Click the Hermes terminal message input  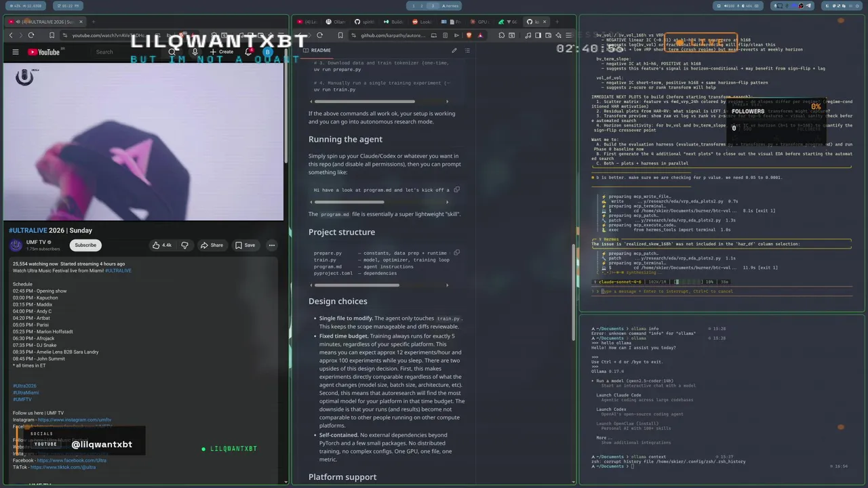[x=722, y=291]
